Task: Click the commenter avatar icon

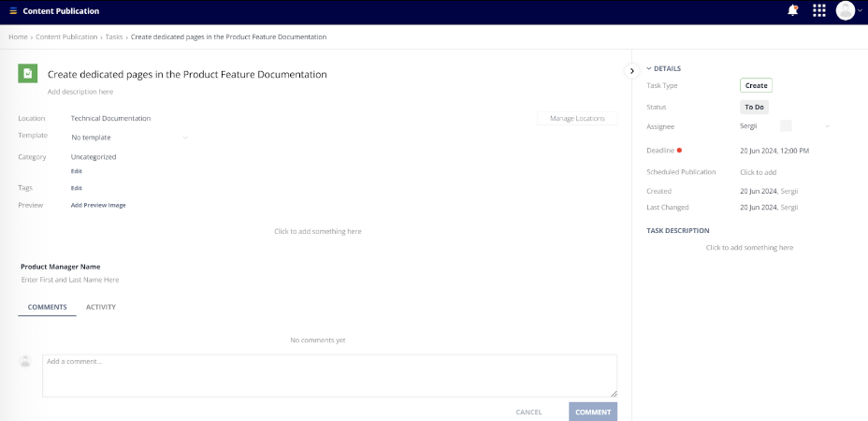Action: [25, 361]
